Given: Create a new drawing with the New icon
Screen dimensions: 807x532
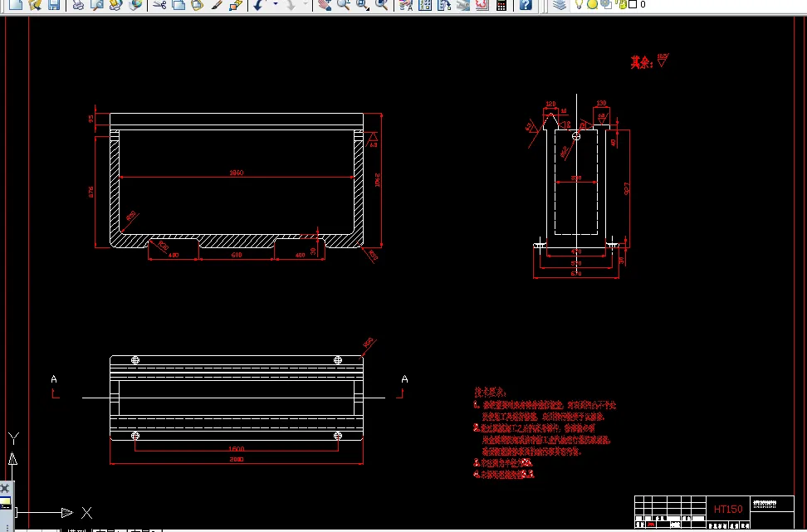Looking at the screenshot, I should coord(16,5).
